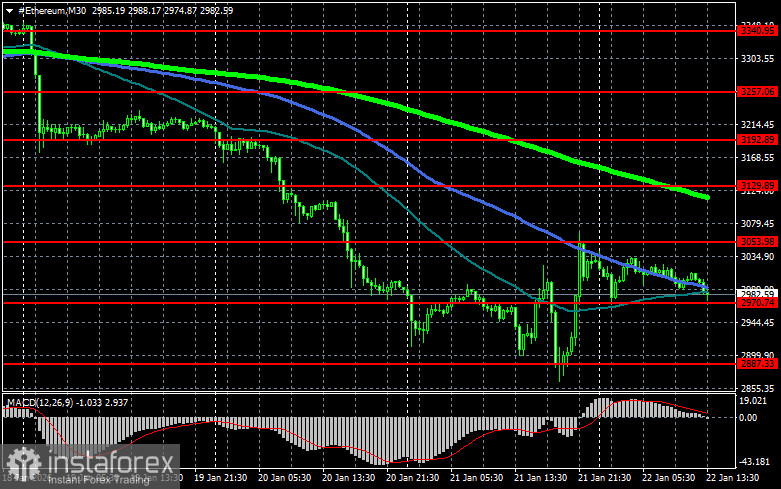Click the 21 Jan 21:30 time label

pos(605,478)
